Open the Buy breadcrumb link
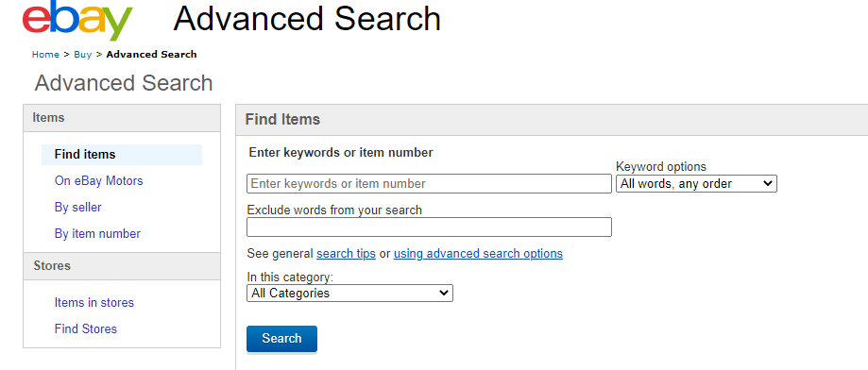Image resolution: width=868 pixels, height=370 pixels. 82,54
